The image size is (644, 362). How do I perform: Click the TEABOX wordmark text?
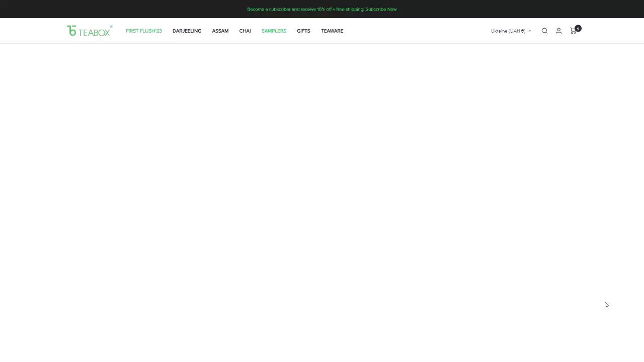[x=94, y=32]
